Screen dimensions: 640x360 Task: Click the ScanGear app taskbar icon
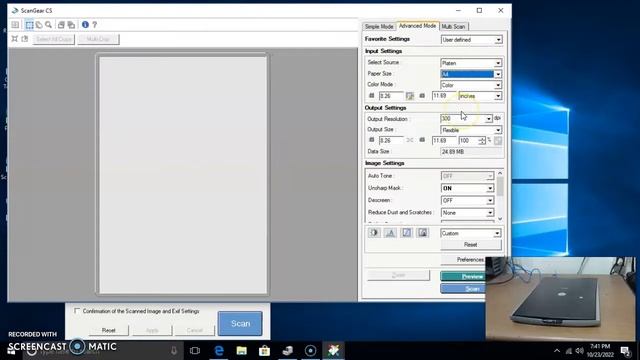[x=333, y=350]
